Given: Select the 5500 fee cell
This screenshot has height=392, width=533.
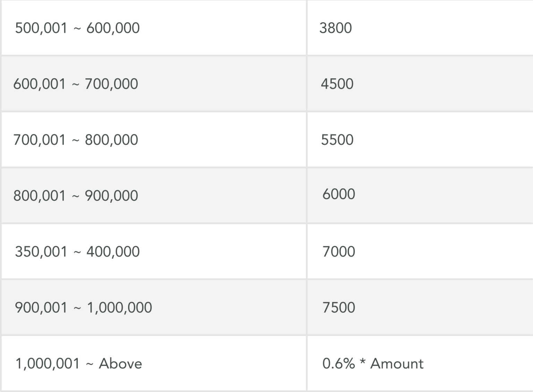Looking at the screenshot, I should click(337, 140).
